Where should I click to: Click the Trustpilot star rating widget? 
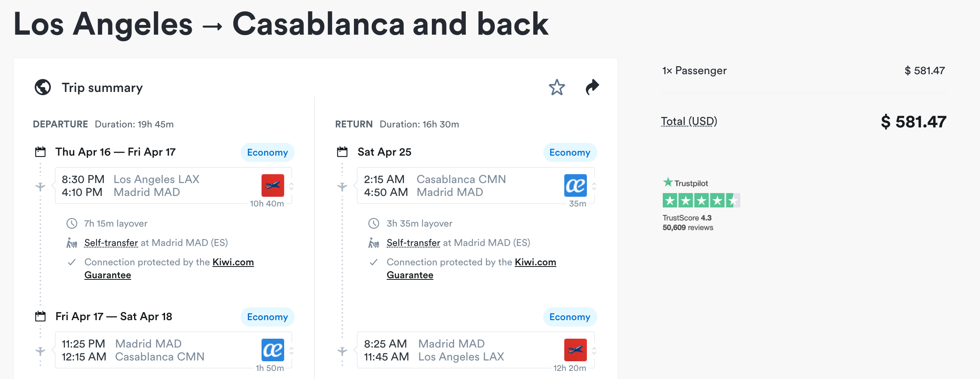(x=701, y=200)
